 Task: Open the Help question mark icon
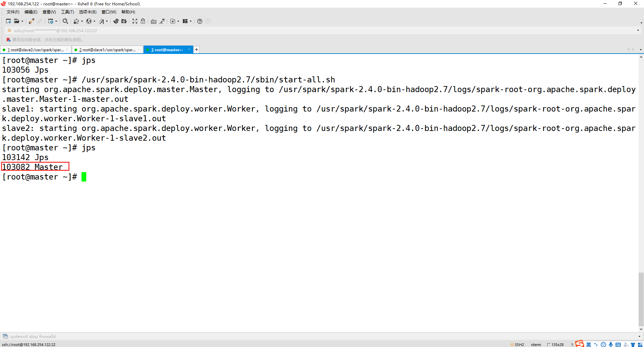point(200,21)
